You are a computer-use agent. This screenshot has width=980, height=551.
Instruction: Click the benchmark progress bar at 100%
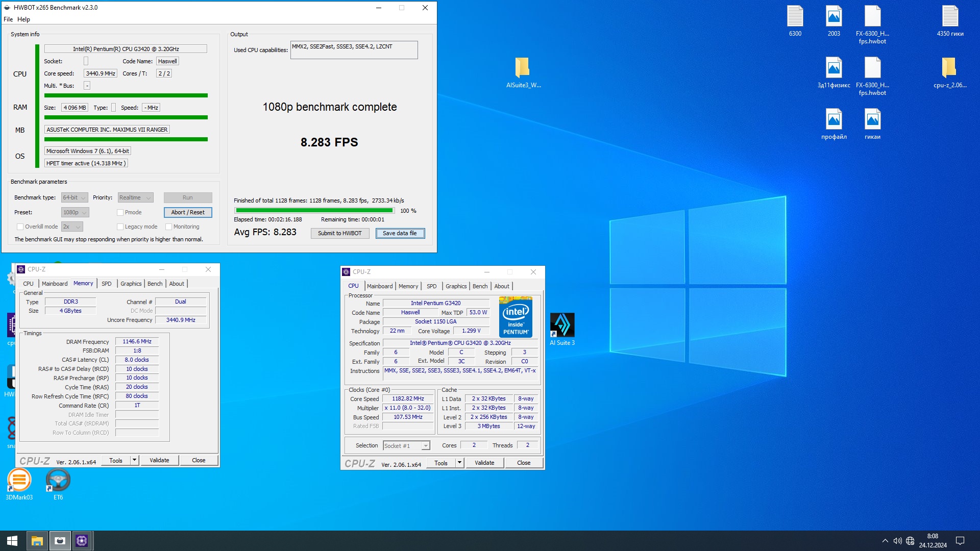(314, 211)
